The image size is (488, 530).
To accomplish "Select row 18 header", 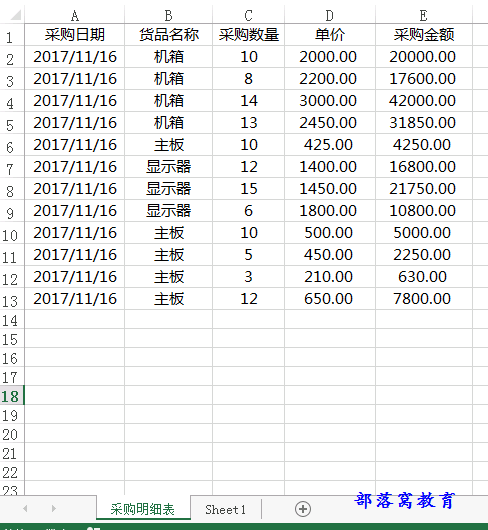I will click(12, 395).
